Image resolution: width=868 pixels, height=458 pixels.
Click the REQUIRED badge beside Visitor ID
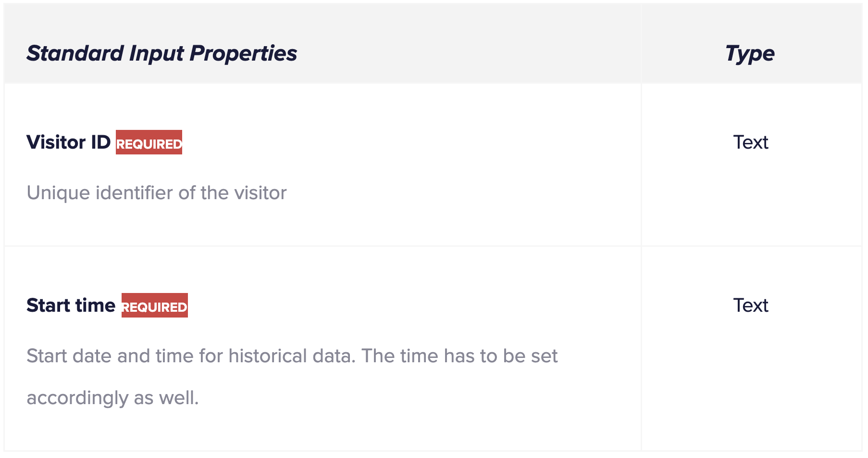pos(149,142)
